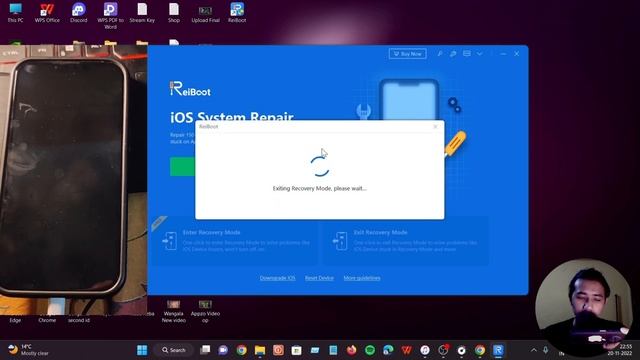Switch to ReiBoot via its taskbar icon
640x360 pixels.
498,350
